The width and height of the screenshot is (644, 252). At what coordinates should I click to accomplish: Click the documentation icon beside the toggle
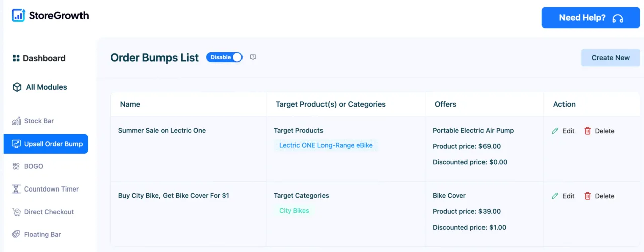pyautogui.click(x=253, y=57)
